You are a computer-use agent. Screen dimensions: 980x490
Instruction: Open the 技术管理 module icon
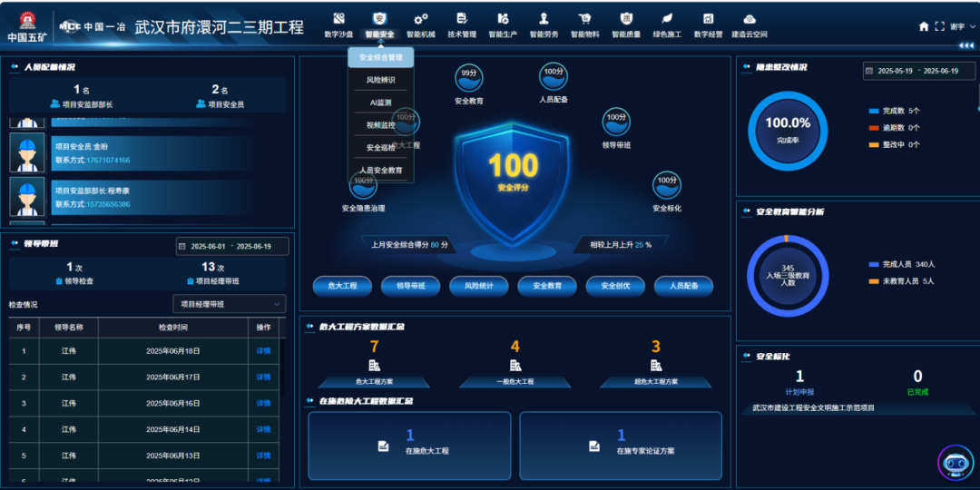coord(462,19)
